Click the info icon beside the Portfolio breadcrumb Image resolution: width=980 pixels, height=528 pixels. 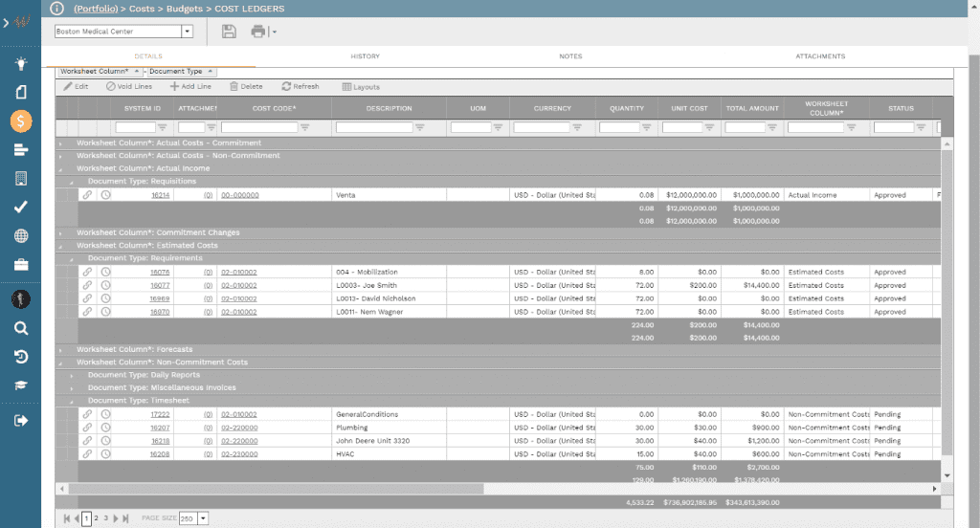click(x=56, y=9)
